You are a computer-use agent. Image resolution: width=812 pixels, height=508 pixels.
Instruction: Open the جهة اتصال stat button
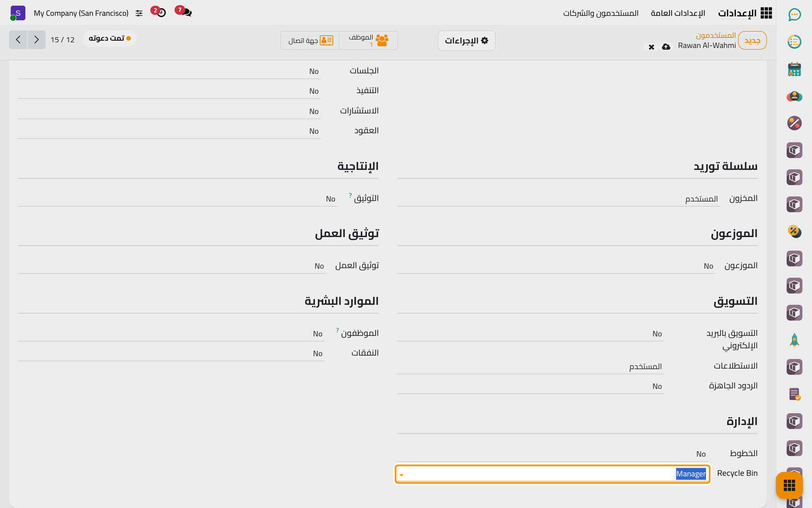click(x=310, y=40)
